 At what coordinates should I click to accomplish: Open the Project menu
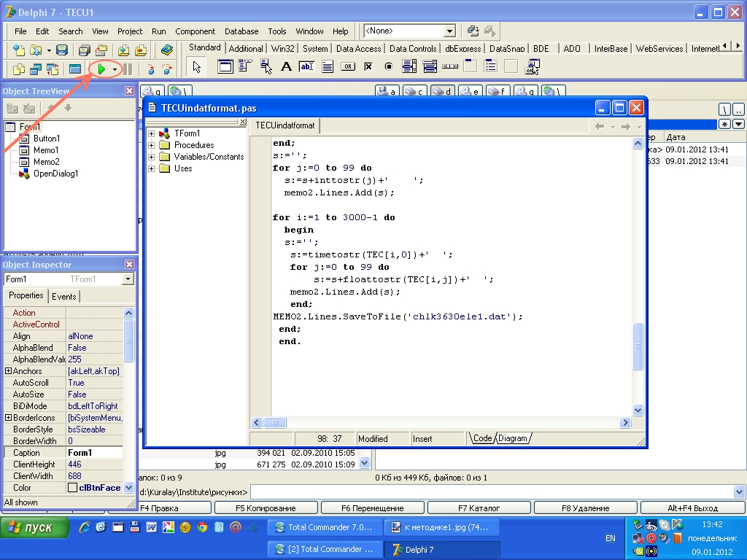[x=130, y=31]
